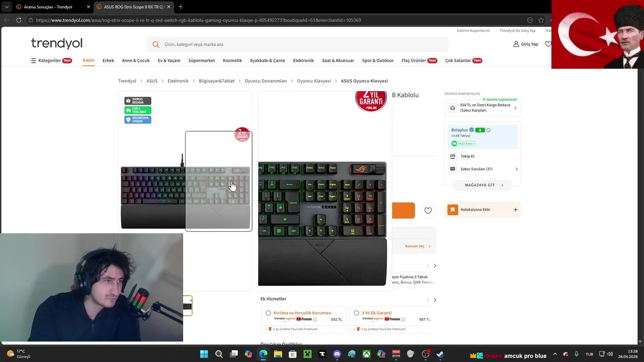Open Microsoft Edge from taskbar
Viewport: 644px width, 362px height.
tap(263, 354)
